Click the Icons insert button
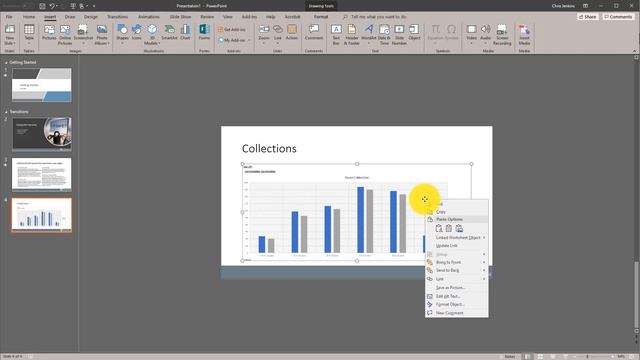Screen dimensions: 640x360 [x=136, y=33]
